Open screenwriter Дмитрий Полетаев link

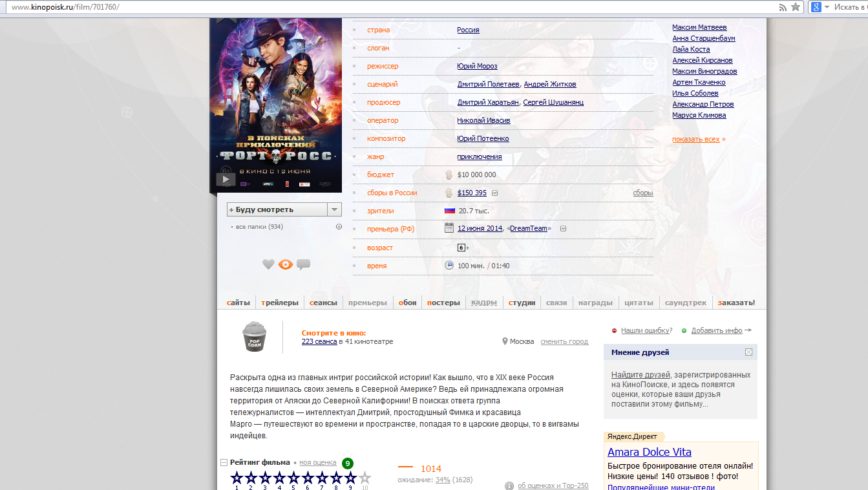coord(488,84)
